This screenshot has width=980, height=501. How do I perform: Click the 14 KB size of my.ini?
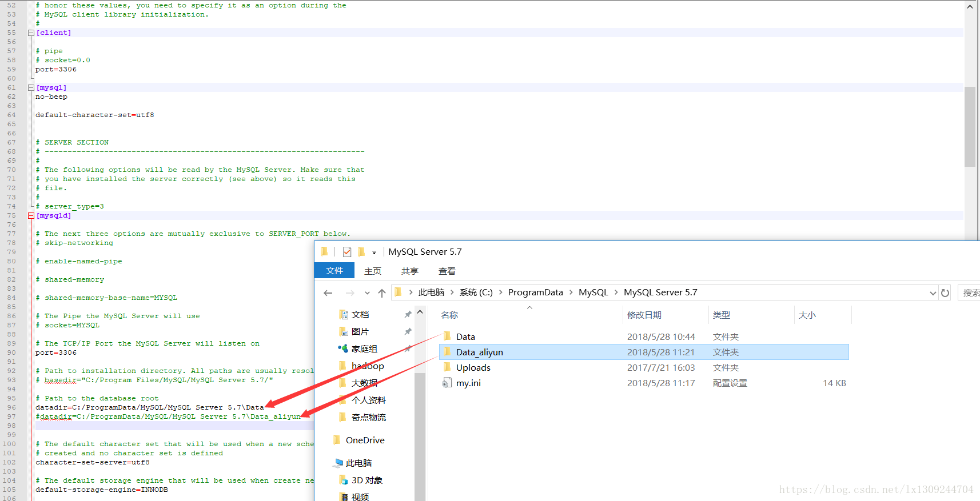834,383
